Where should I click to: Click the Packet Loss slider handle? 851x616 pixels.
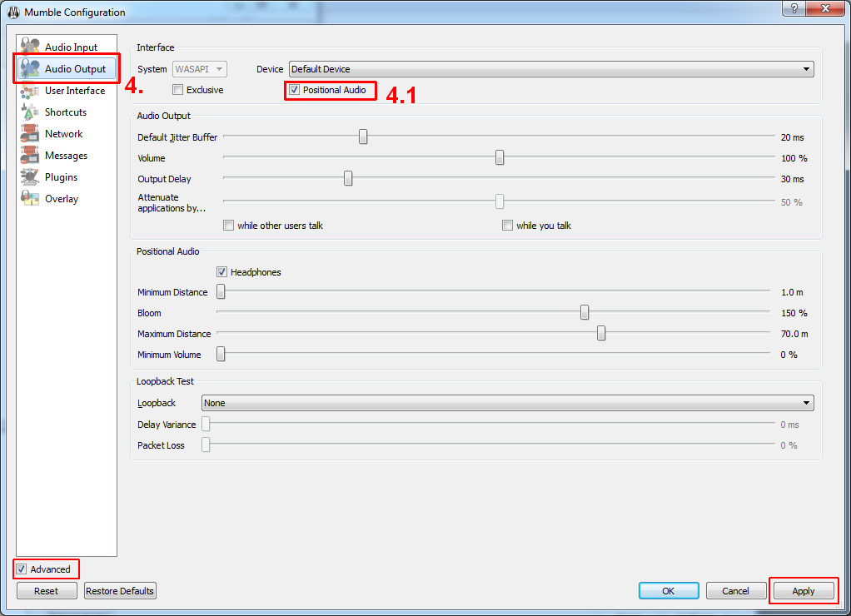click(206, 445)
